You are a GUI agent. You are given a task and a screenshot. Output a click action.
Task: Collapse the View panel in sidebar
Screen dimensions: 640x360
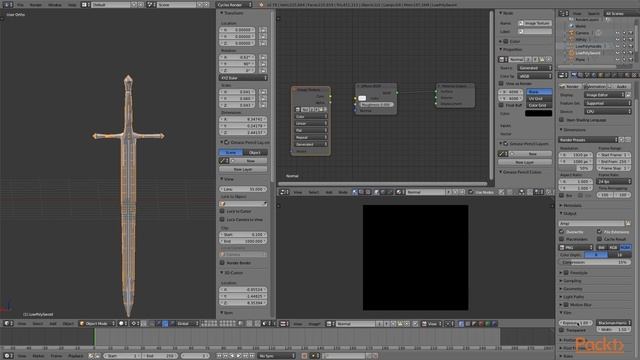[222, 179]
